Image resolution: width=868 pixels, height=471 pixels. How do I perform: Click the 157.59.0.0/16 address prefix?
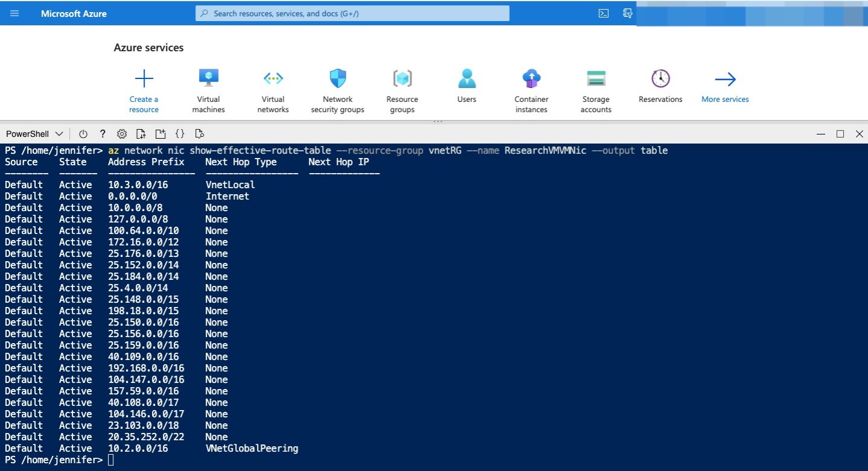pyautogui.click(x=144, y=391)
